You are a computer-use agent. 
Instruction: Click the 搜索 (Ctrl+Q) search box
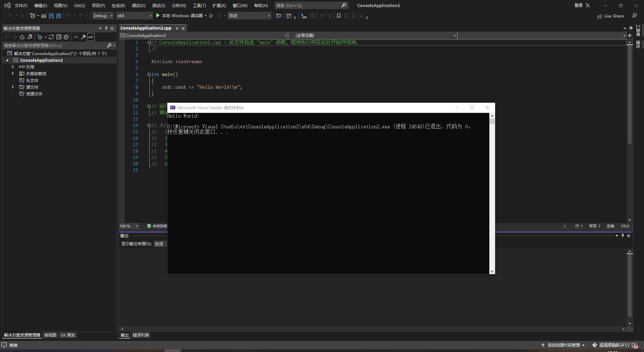(311, 5)
